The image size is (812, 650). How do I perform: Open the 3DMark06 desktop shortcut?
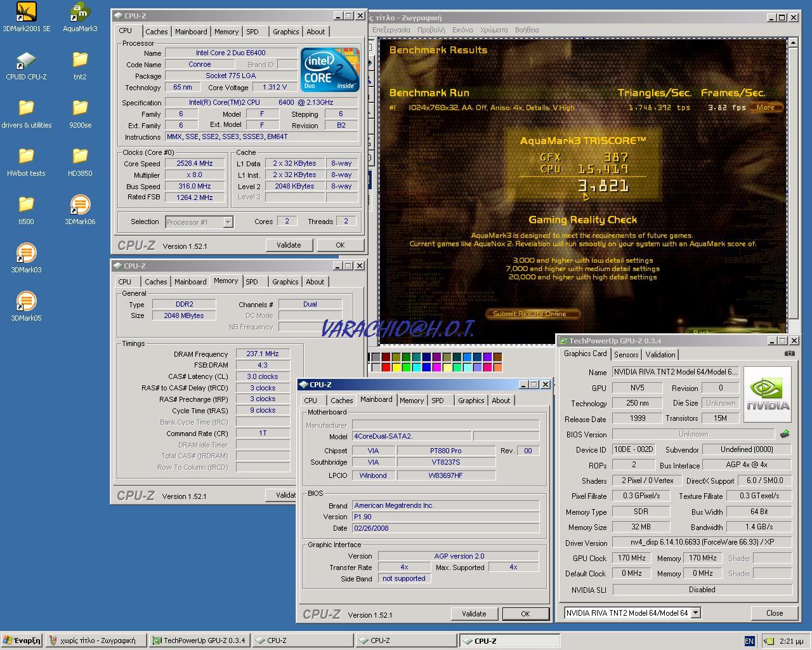coord(80,210)
